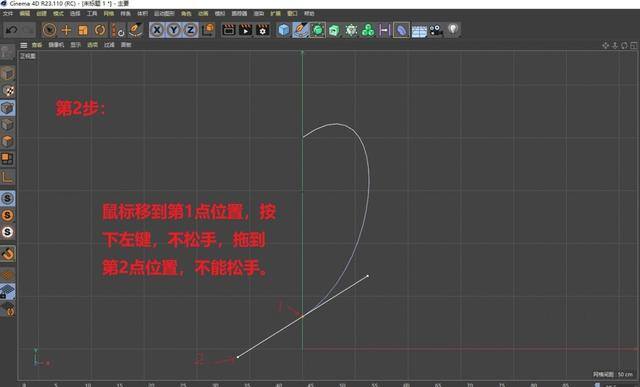This screenshot has height=387, width=640.
Task: Add a Light bulb object
Action: (453, 29)
